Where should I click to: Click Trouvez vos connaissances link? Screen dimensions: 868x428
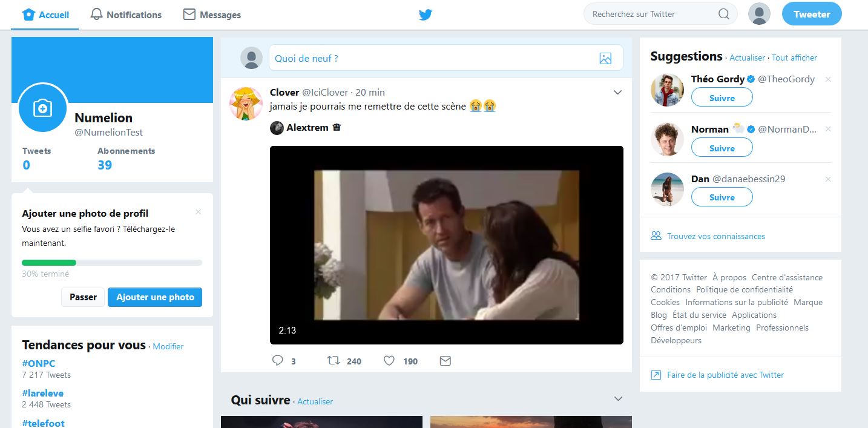point(716,236)
